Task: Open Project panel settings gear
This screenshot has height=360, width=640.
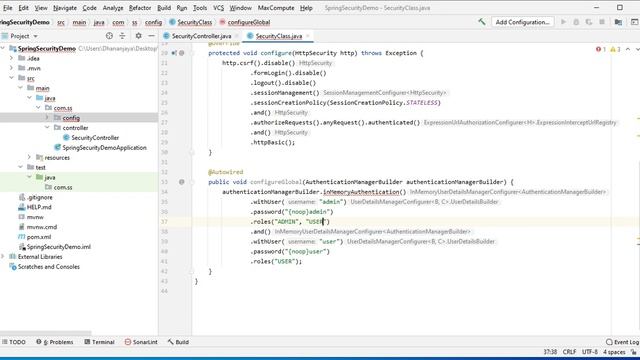Action: pyautogui.click(x=138, y=36)
